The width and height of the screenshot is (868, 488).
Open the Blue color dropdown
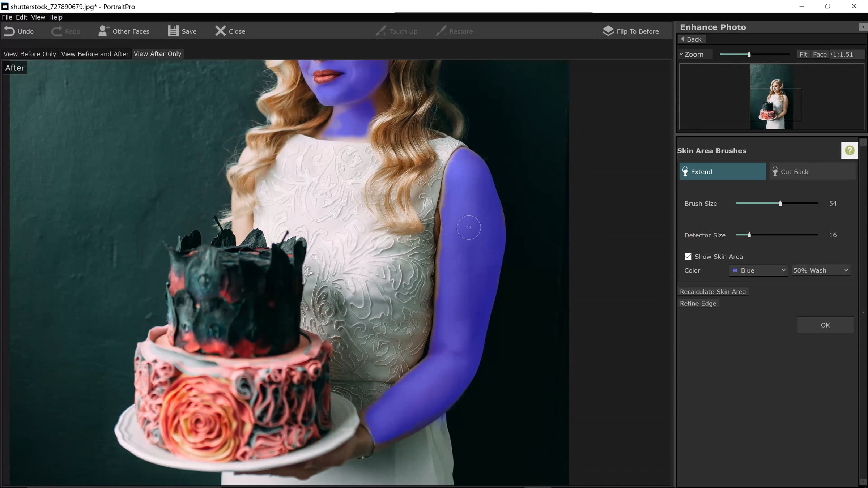(758, 270)
